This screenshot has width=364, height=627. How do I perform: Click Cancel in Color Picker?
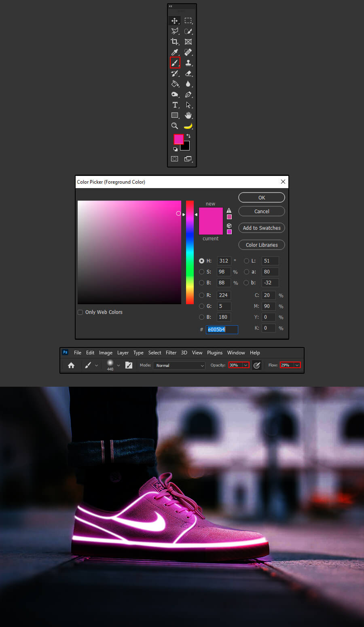pos(262,211)
